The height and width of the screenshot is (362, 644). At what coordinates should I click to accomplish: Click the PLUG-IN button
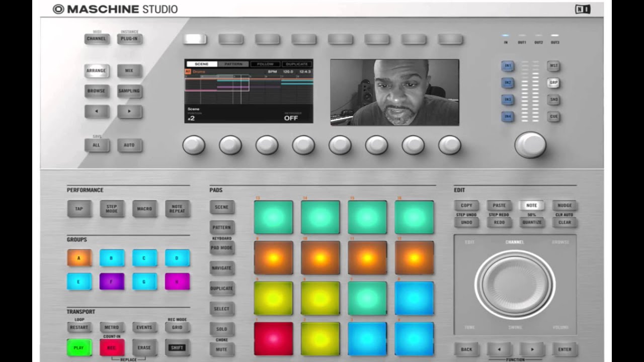(x=129, y=39)
